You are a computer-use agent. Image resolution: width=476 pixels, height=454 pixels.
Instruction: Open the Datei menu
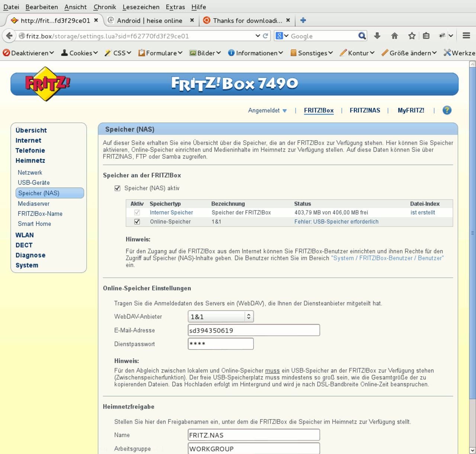(x=11, y=7)
